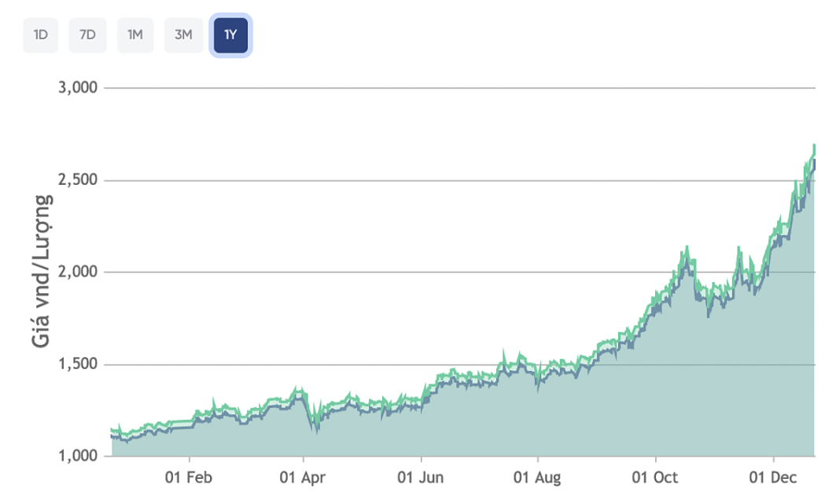Image resolution: width=840 pixels, height=504 pixels.
Task: Switch chart to 7D range
Action: click(87, 35)
